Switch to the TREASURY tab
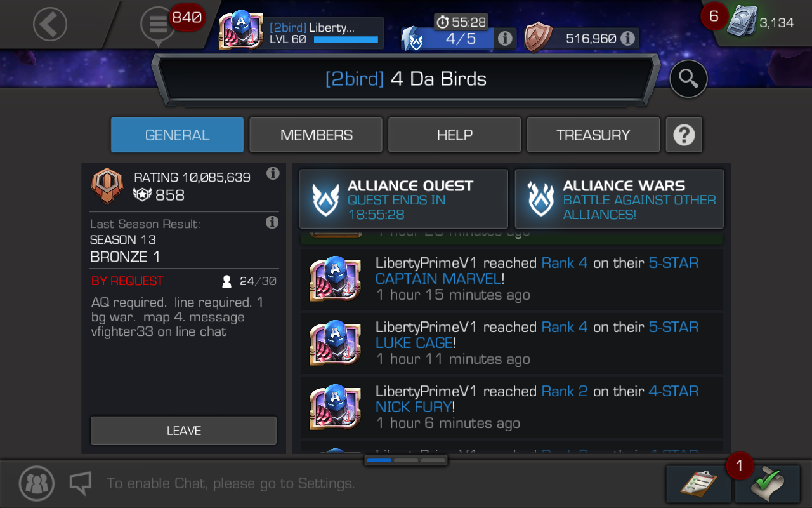 (593, 135)
